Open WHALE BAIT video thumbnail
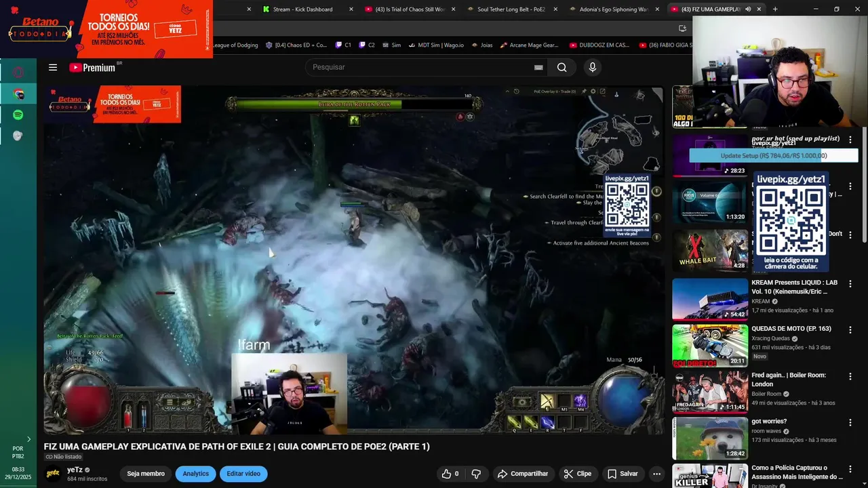This screenshot has width=868, height=488. pyautogui.click(x=710, y=250)
